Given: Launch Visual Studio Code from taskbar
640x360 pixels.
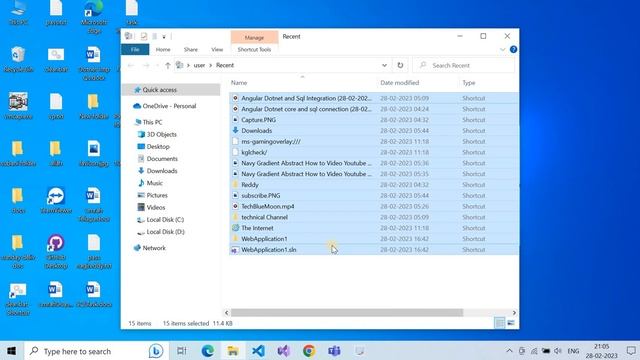Looking at the screenshot, I should click(x=258, y=351).
